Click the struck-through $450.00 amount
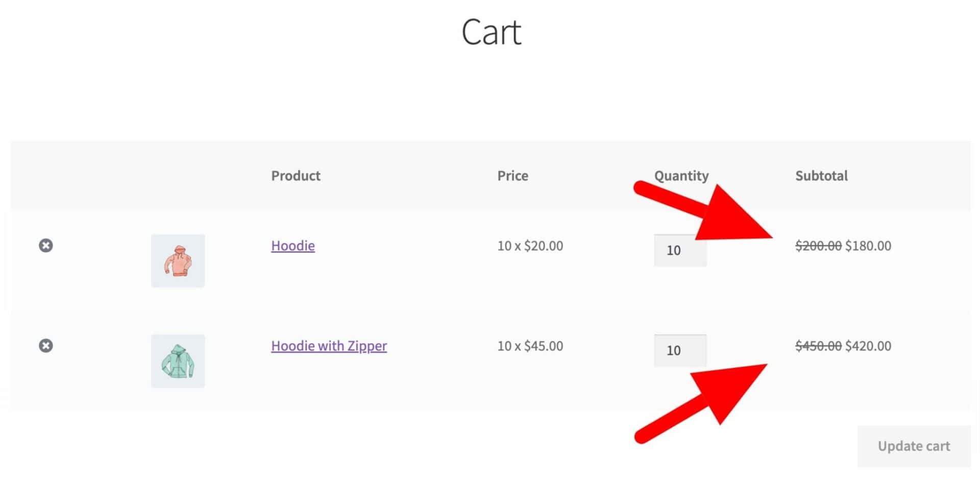The height and width of the screenshot is (481, 980). (x=818, y=346)
